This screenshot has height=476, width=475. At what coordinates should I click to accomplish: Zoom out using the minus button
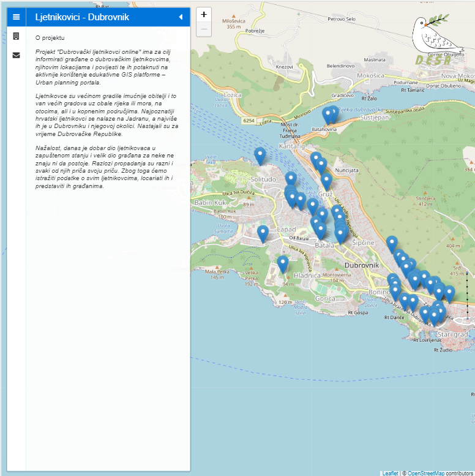(x=204, y=29)
